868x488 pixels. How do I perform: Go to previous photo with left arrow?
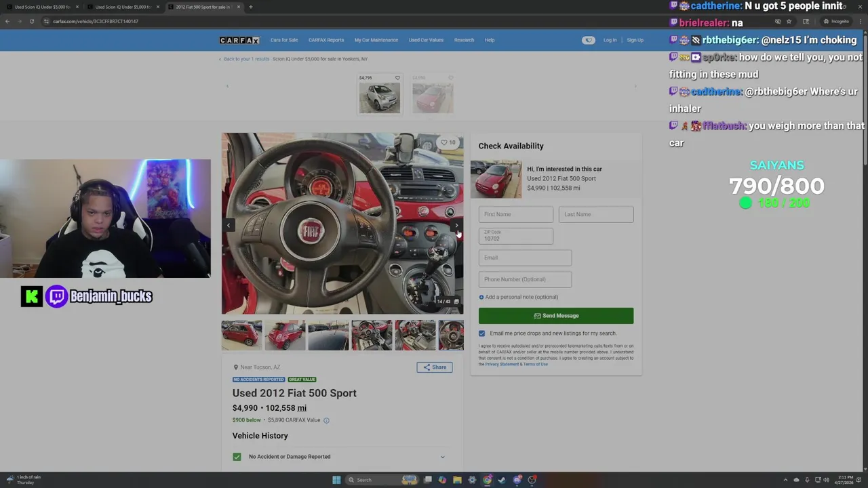coord(229,226)
